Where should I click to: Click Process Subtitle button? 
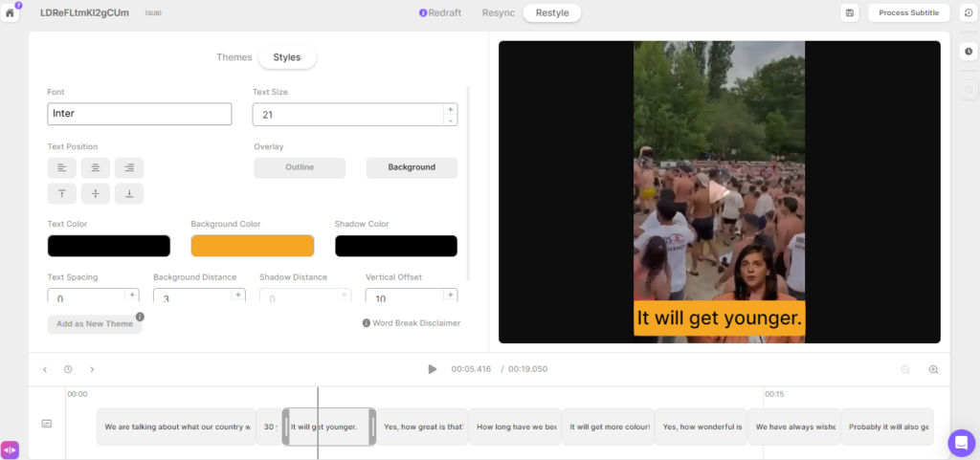pos(909,12)
